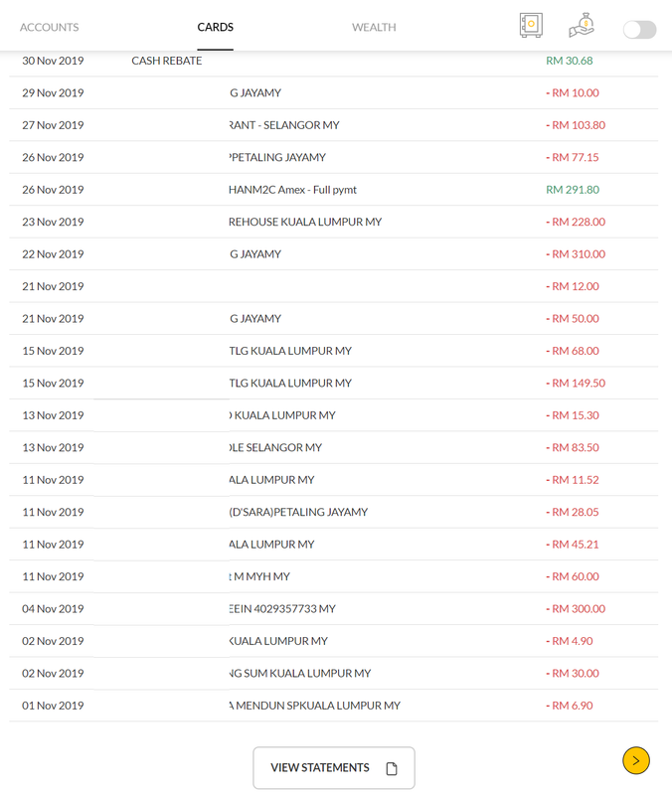Viewport: 672px width, 795px height.
Task: Open the Cash Rebate transaction row
Action: (x=334, y=61)
